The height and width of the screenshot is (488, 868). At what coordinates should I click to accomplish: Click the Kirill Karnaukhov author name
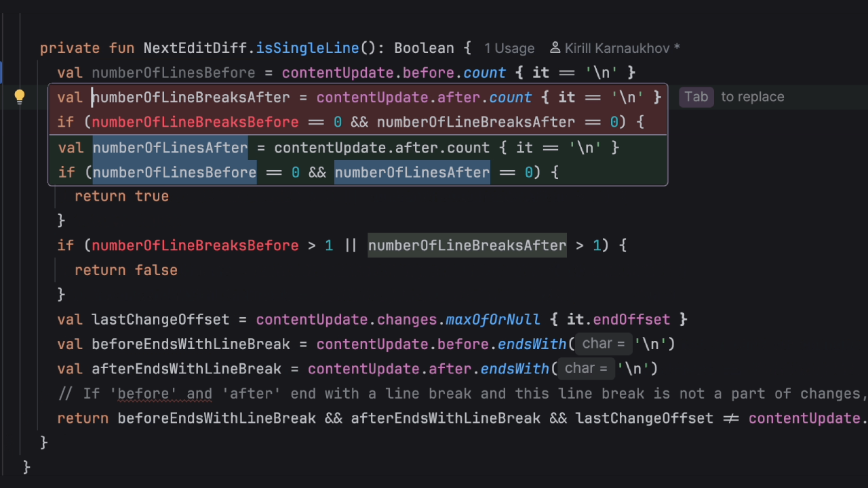click(622, 48)
